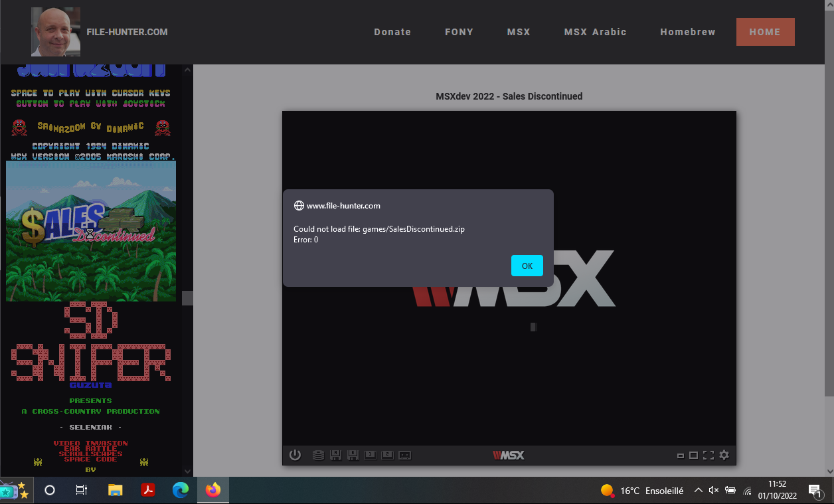Select the floppy drive B icon

353,455
